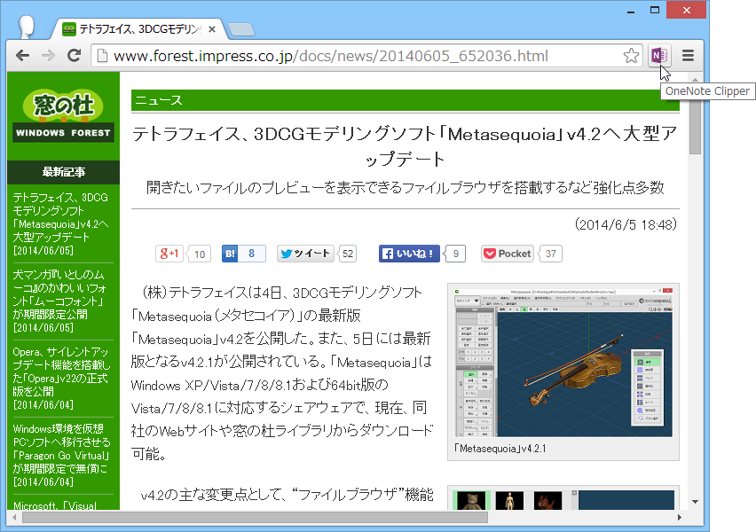
Task: Click the ツイート share button
Action: coord(303,254)
